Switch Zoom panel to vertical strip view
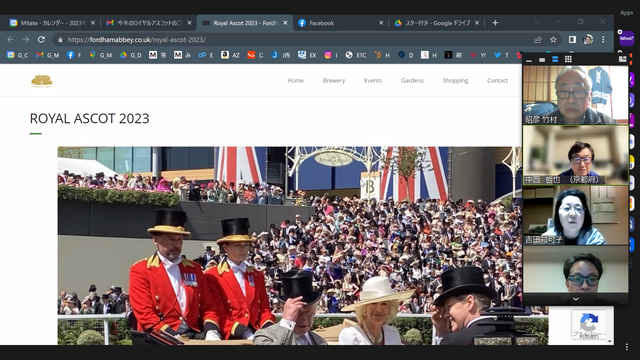The image size is (640, 360). point(555,60)
